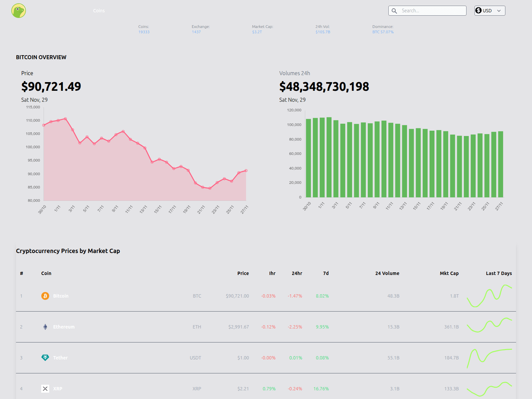The height and width of the screenshot is (399, 532).
Task: Click the Exchange count 1437
Action: pos(196,32)
